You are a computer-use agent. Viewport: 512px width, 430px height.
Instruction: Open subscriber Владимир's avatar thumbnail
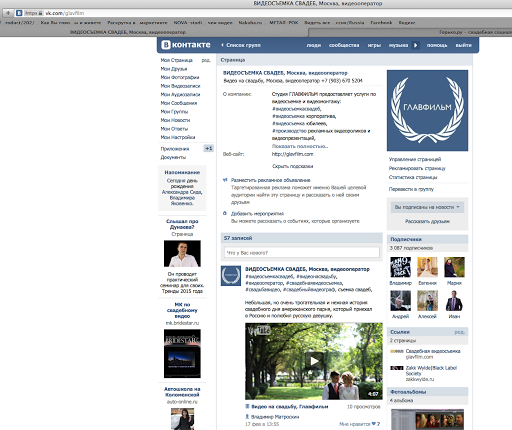click(400, 267)
